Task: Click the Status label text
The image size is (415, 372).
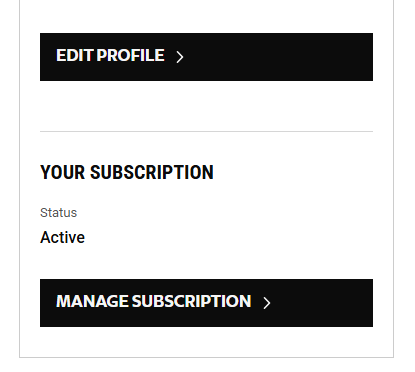Action: click(59, 213)
